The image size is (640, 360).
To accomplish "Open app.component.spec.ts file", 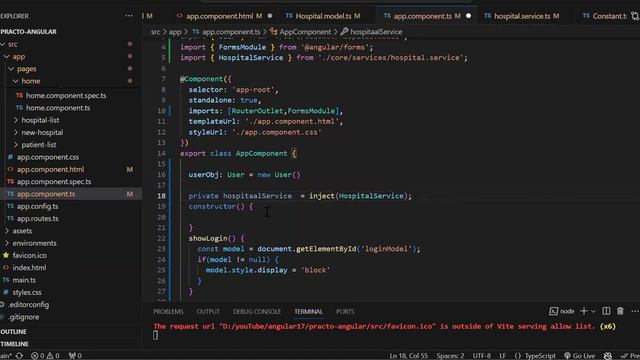I will click(54, 182).
